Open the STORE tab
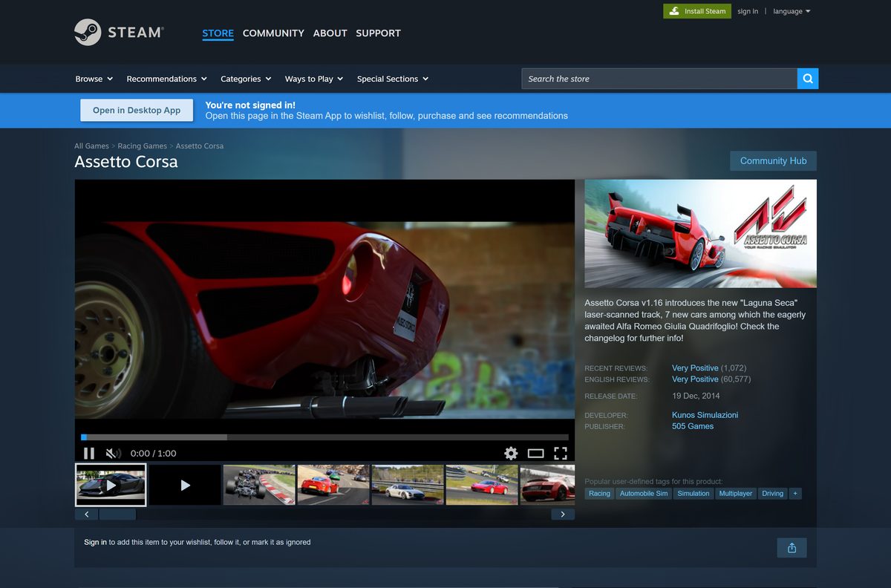 (218, 33)
